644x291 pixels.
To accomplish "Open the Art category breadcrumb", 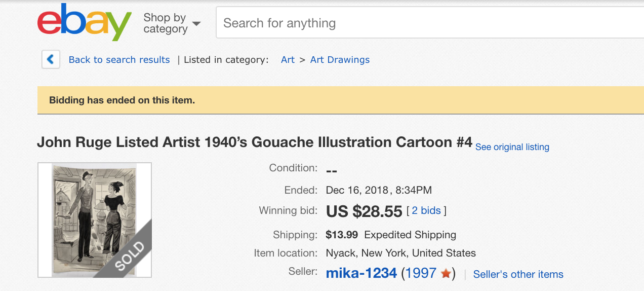I will pyautogui.click(x=288, y=60).
